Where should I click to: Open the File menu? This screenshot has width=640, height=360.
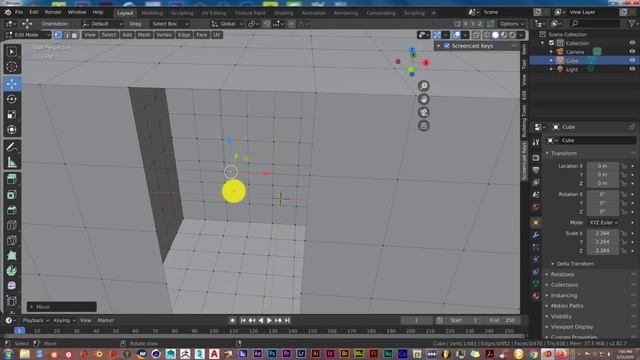pos(19,12)
